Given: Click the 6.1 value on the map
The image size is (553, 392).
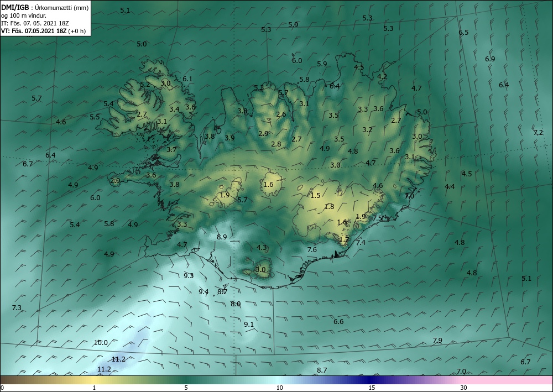Looking at the screenshot, I should coord(187,79).
